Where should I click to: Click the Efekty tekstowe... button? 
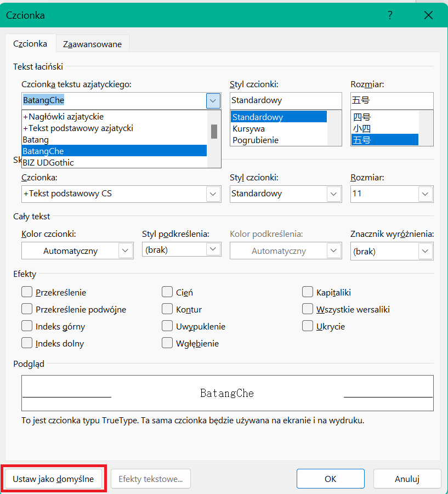[x=151, y=479]
